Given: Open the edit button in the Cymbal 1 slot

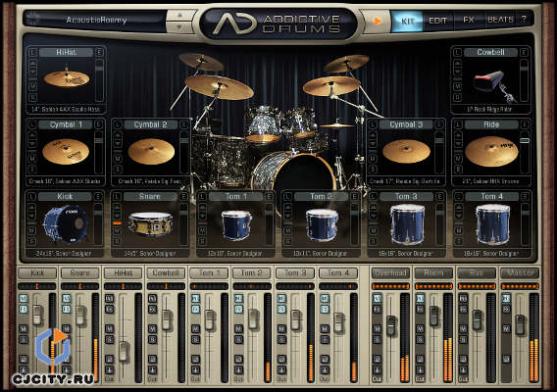Looking at the screenshot, I should (99, 124).
